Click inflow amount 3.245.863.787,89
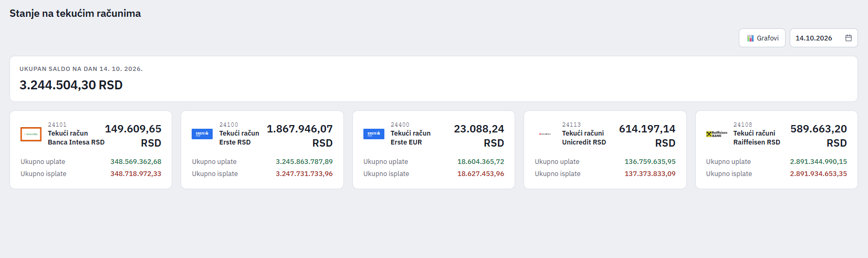The width and height of the screenshot is (868, 258). (x=305, y=162)
